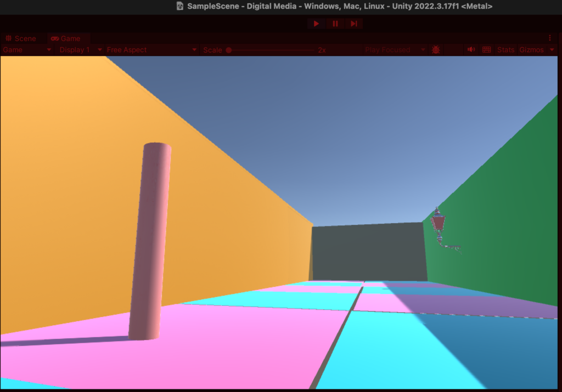Expand the Free Aspect resolution dropdown

tap(151, 50)
